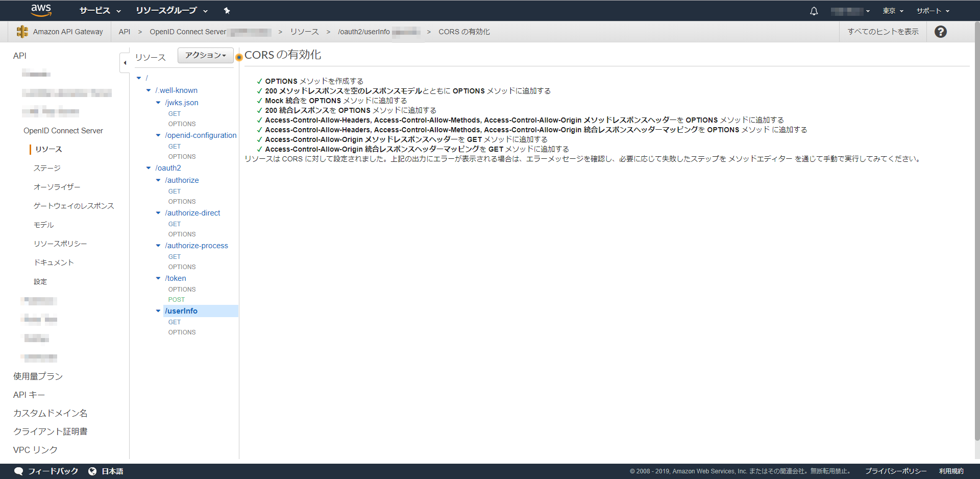The height and width of the screenshot is (479, 980).
Task: Select GET method under /authorize-process
Action: (x=175, y=257)
